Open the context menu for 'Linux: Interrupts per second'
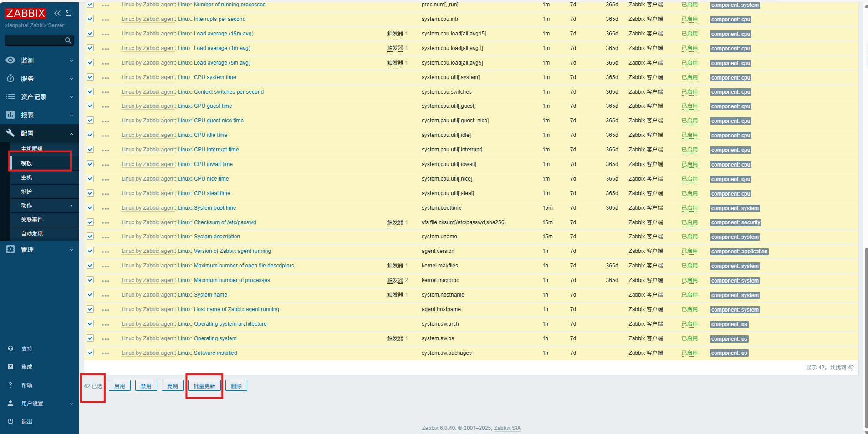 (106, 19)
